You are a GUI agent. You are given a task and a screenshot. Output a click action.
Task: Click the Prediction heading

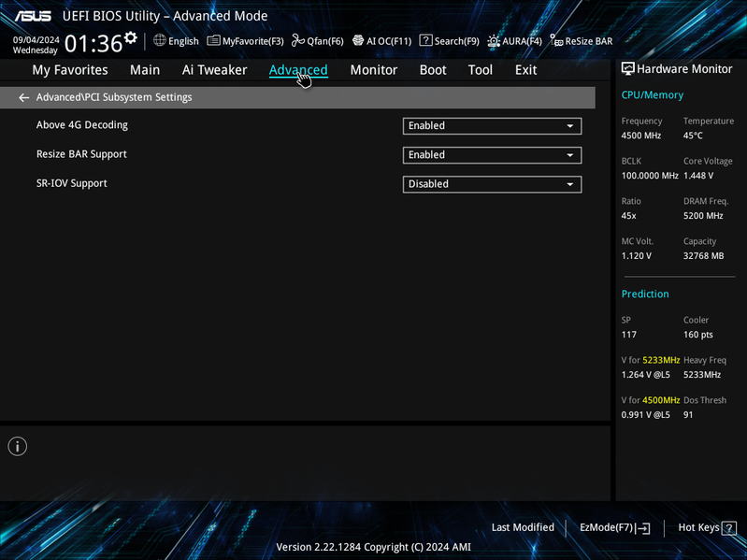(645, 294)
